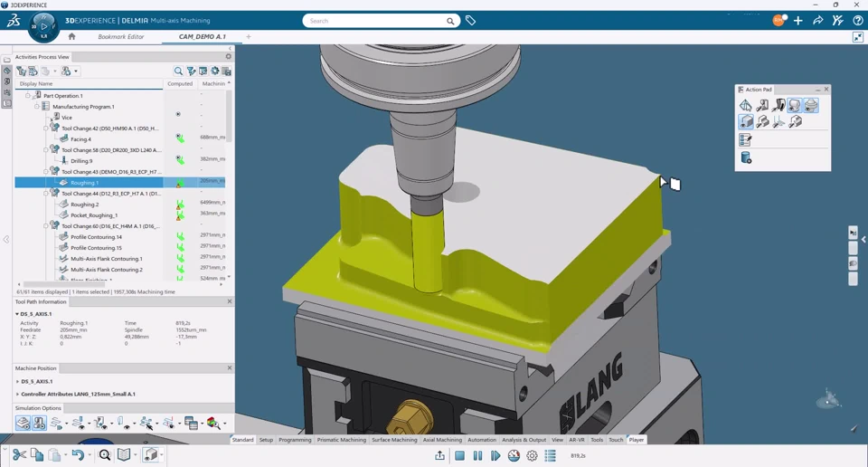Collapse the Part Operation.1 tree node
The width and height of the screenshot is (868, 467).
(28, 95)
